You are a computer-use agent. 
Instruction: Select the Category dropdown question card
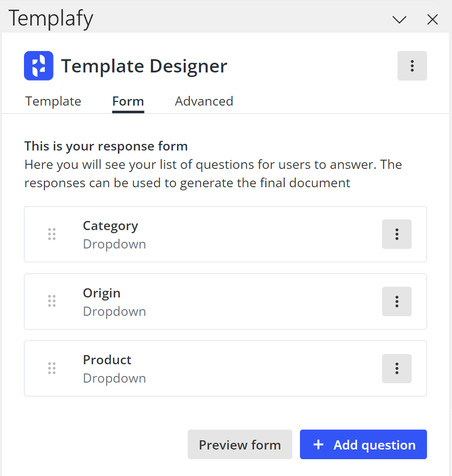pyautogui.click(x=225, y=234)
